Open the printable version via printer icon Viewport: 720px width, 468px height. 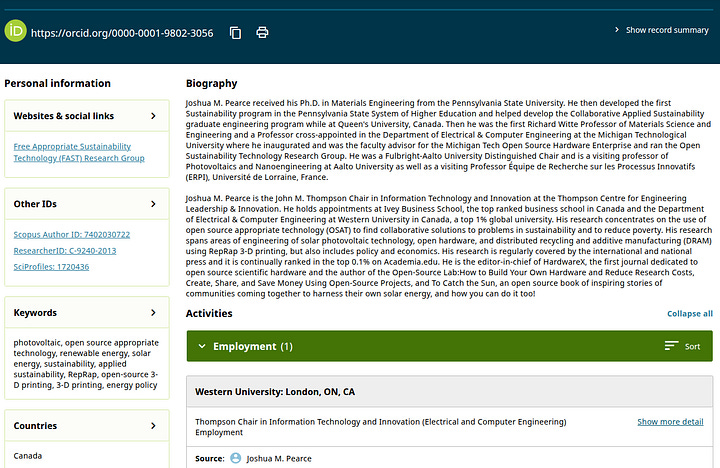pyautogui.click(x=262, y=33)
